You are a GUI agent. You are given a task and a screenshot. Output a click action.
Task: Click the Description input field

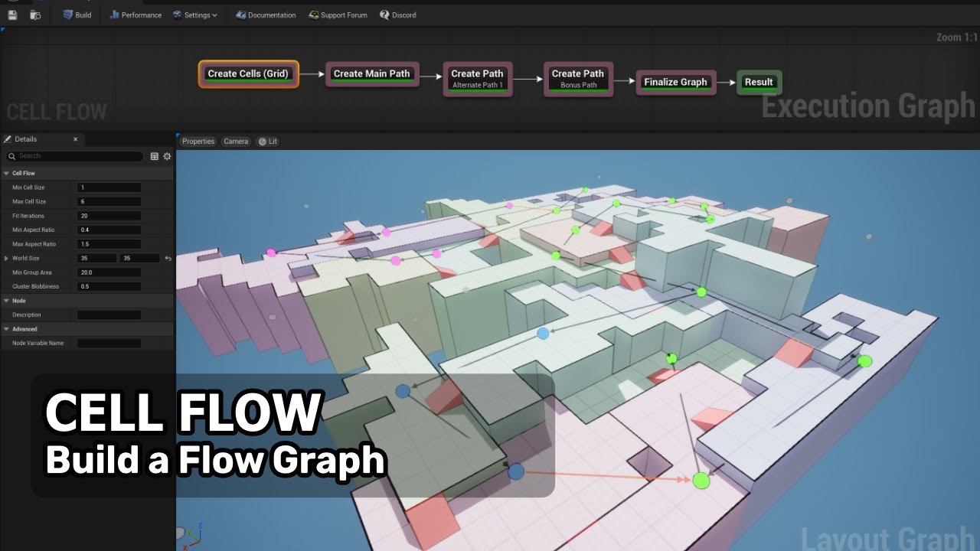click(109, 315)
